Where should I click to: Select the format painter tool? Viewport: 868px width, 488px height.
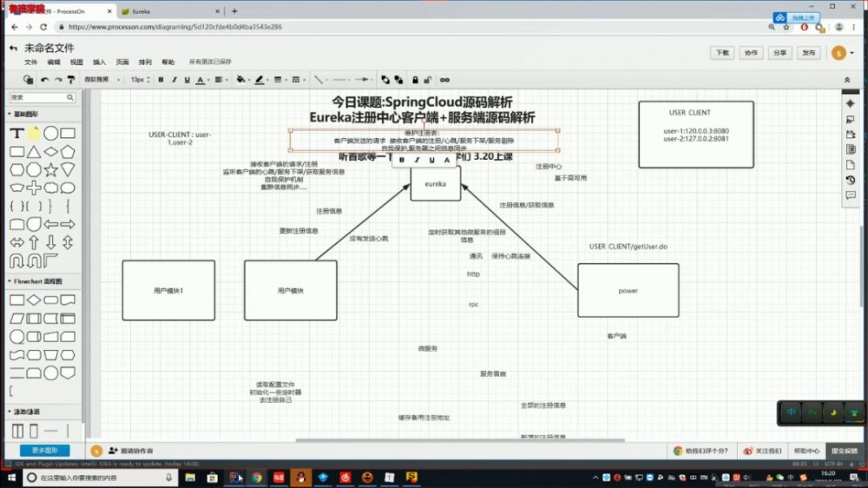click(71, 80)
